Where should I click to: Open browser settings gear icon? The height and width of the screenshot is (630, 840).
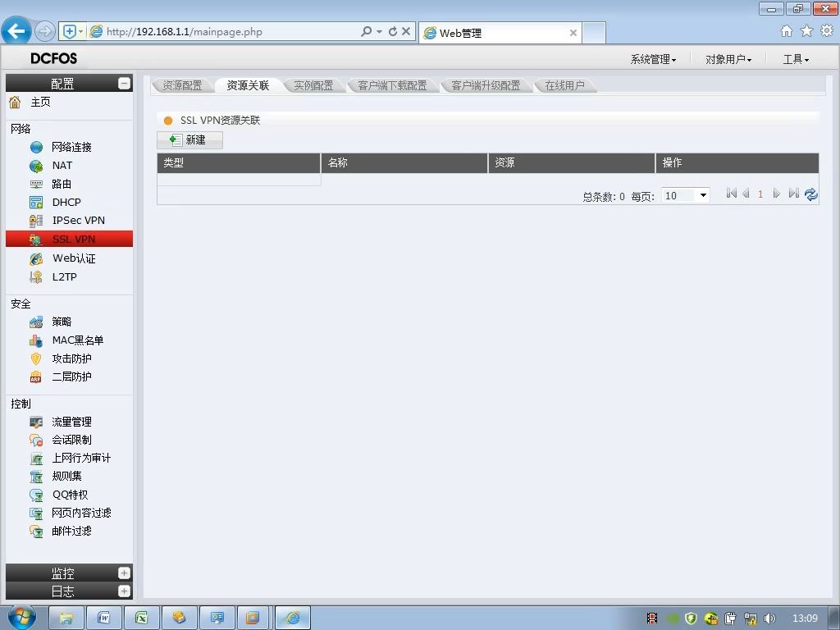pos(827,31)
